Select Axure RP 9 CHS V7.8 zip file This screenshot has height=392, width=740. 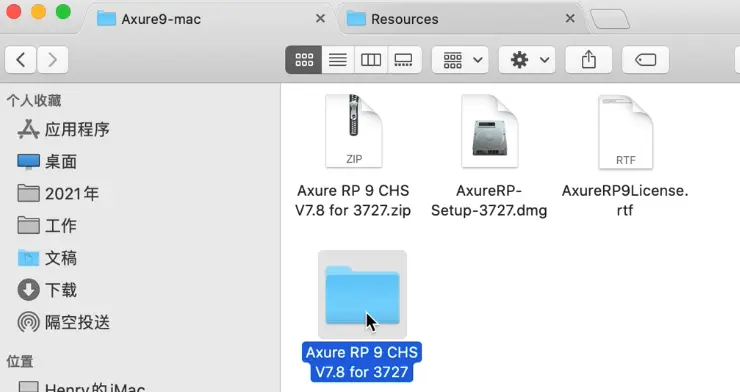coord(353,156)
